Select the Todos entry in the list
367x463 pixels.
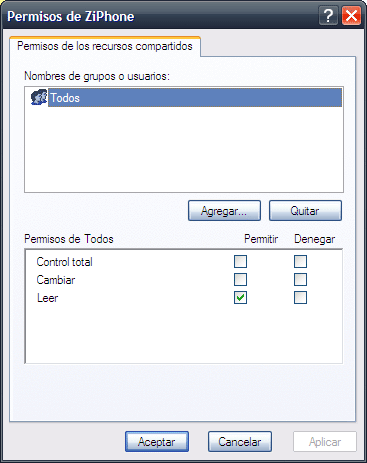click(195, 98)
